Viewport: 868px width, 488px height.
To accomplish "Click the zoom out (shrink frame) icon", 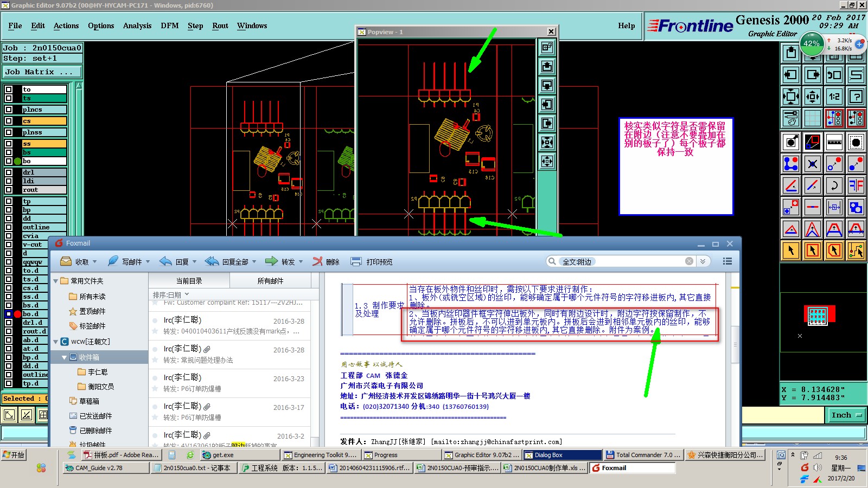I will 813,97.
